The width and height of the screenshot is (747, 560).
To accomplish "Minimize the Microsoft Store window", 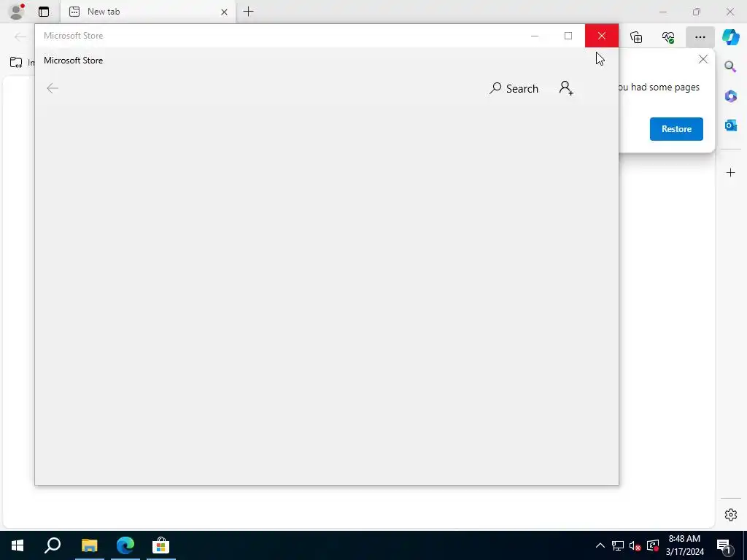I will [535, 36].
